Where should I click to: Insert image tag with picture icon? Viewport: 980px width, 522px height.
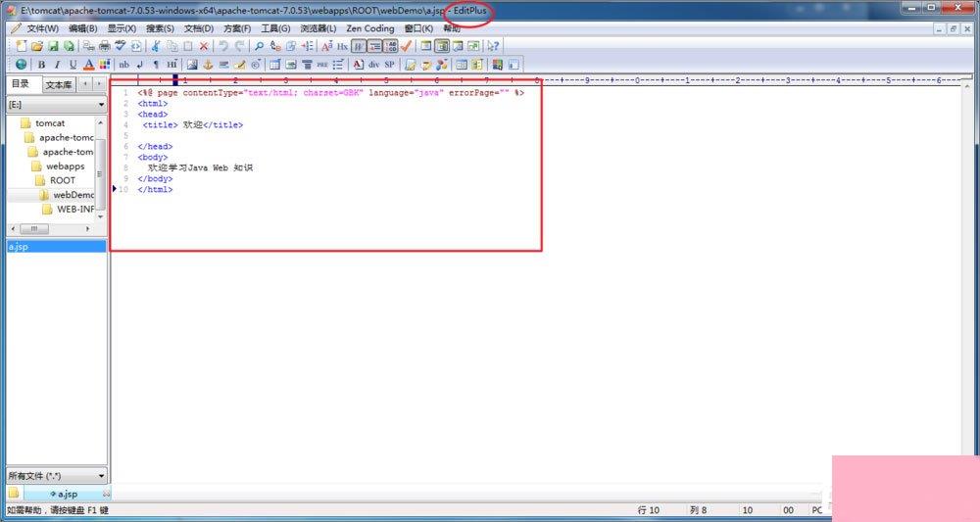pos(192,65)
